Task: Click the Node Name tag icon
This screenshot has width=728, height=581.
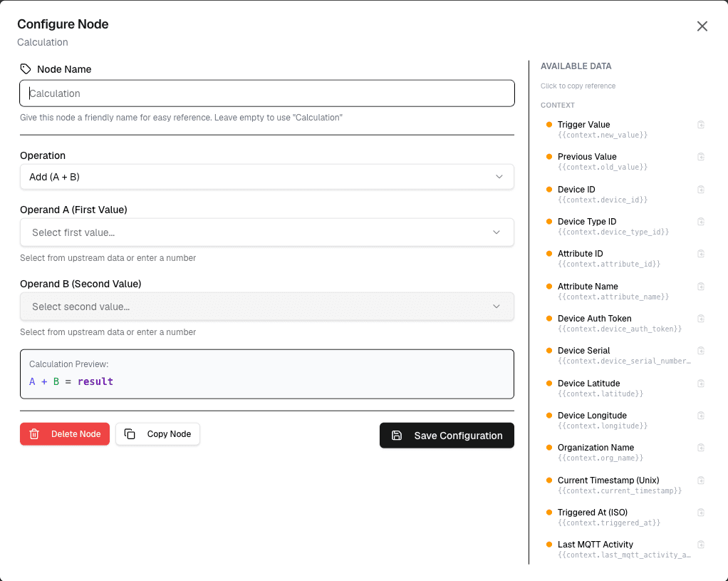Action: tap(26, 69)
